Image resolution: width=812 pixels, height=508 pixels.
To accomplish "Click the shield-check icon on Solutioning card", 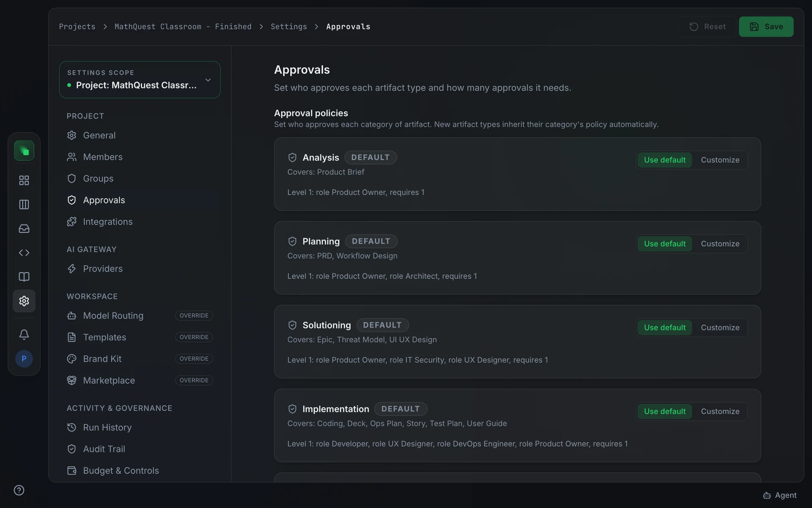I will click(292, 325).
